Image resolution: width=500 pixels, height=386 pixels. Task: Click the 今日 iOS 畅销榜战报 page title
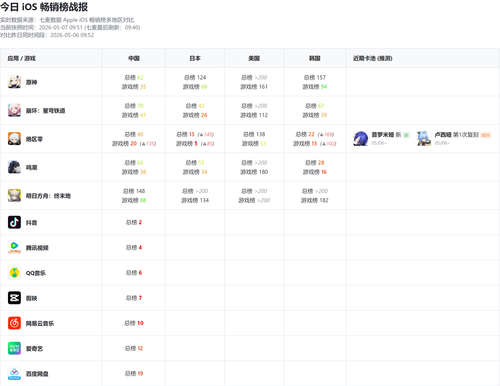(44, 7)
